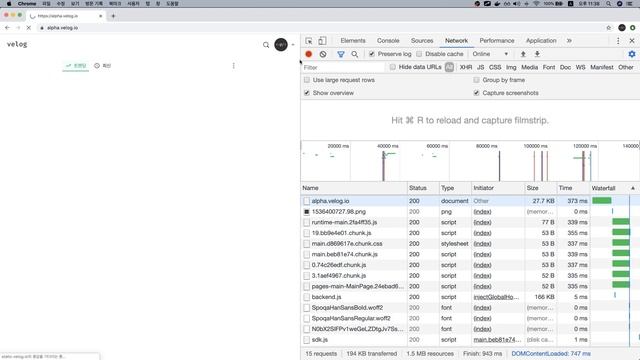Viewport: 640px width, 360px height.
Task: Switch to the Performance tab
Action: click(x=497, y=41)
